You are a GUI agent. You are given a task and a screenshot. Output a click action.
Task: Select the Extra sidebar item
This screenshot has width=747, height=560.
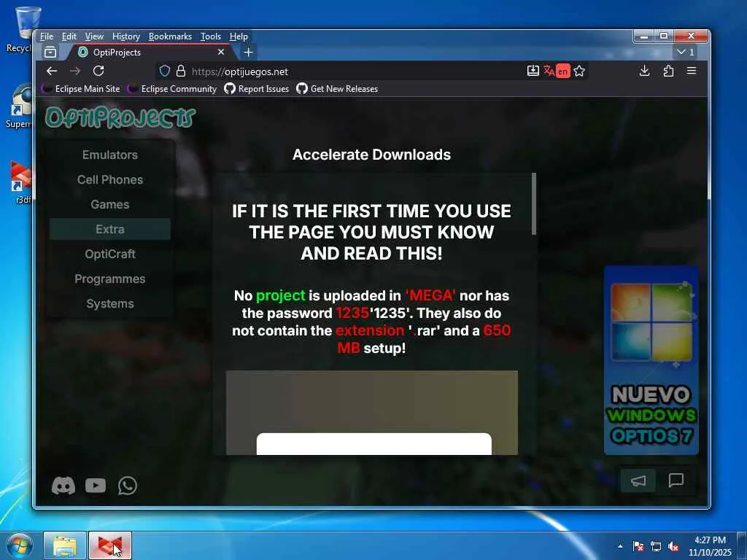point(110,229)
